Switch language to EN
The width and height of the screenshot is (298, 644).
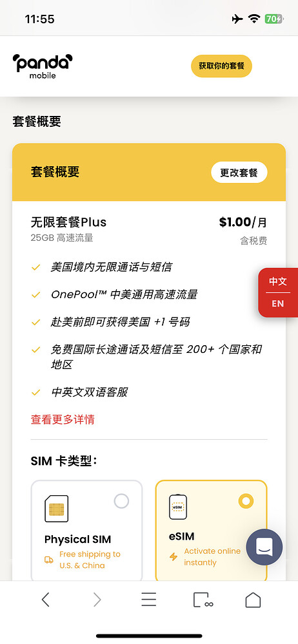click(278, 303)
